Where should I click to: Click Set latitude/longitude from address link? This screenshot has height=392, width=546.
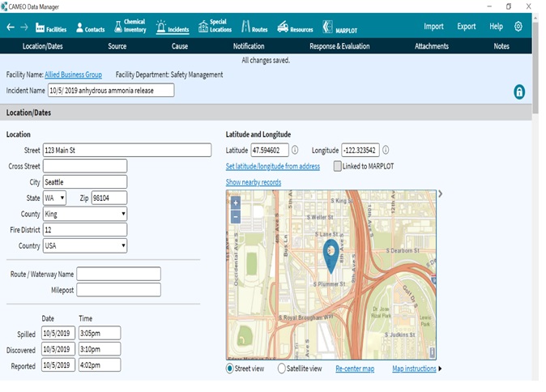pyautogui.click(x=272, y=166)
